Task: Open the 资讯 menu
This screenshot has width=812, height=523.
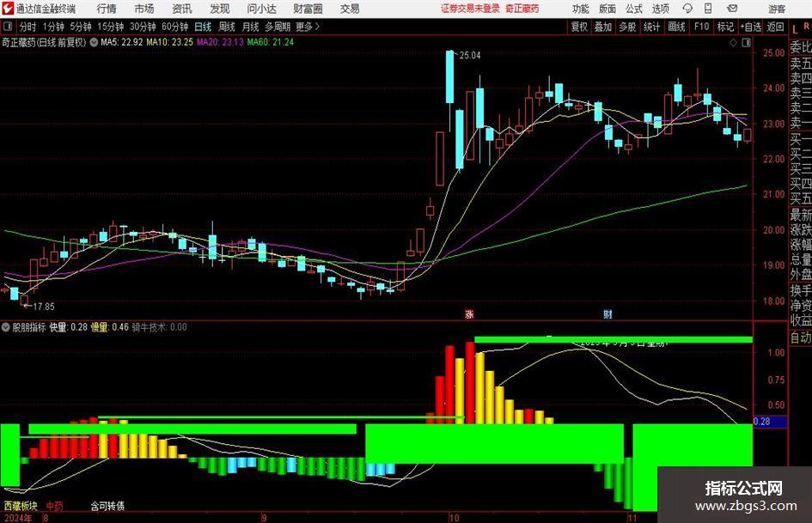Action: point(182,9)
